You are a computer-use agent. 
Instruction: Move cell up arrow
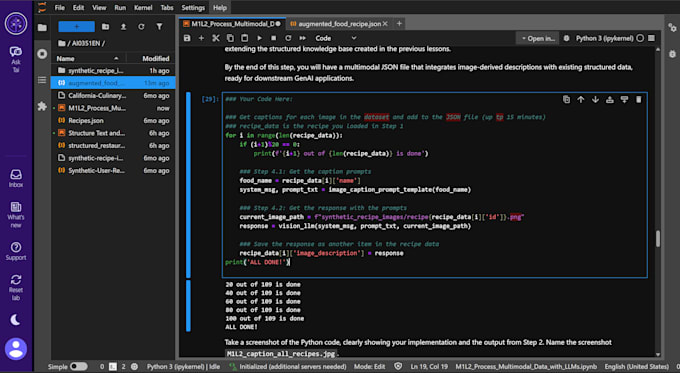(581, 100)
